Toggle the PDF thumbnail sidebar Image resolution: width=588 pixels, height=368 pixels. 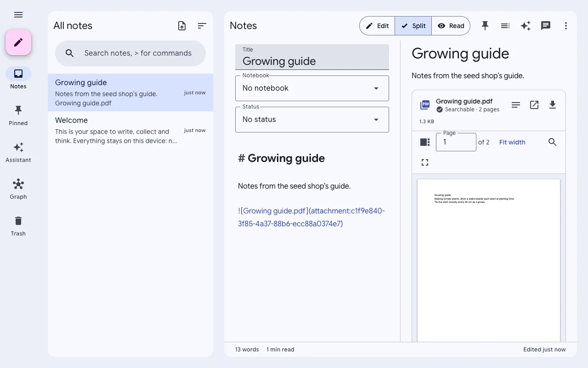pos(425,142)
